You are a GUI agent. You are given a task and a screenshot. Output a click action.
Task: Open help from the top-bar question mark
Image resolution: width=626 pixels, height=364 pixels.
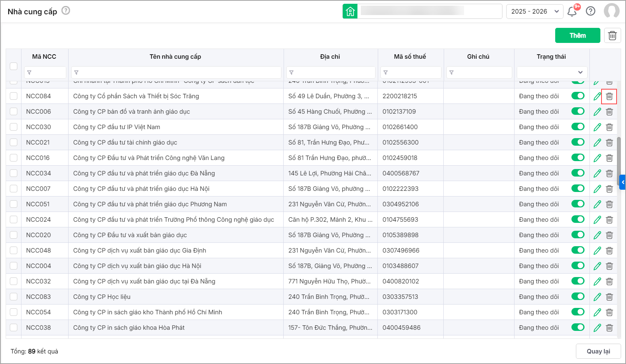tap(591, 11)
